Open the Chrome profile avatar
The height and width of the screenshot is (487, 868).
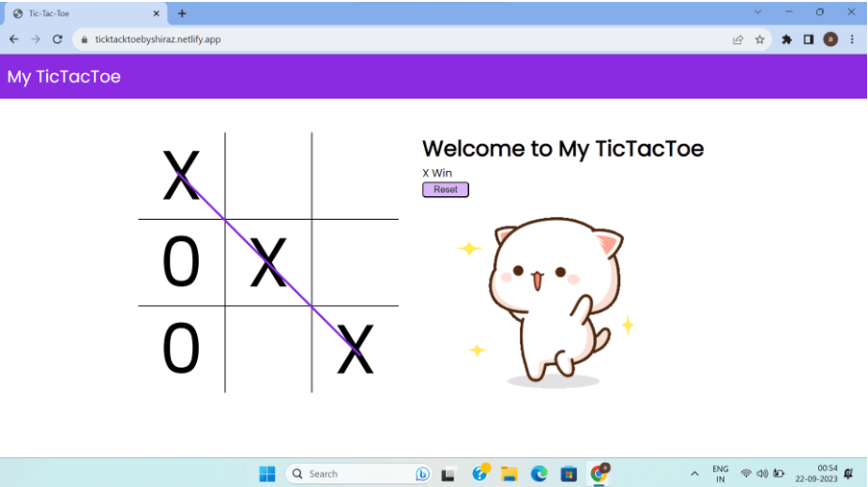point(831,39)
